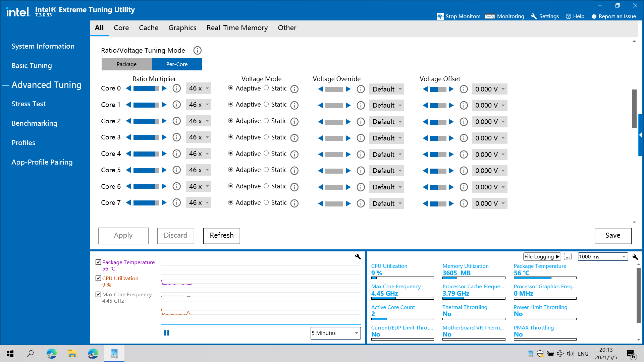Expand the Core 4 ratio multiplier 46 x dropdown

coord(199,154)
